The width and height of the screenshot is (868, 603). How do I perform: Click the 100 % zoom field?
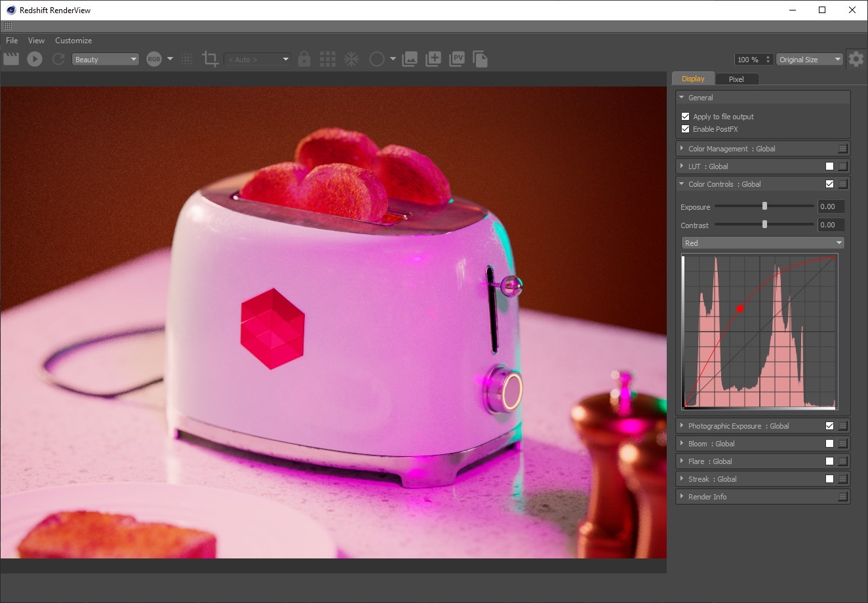point(749,59)
